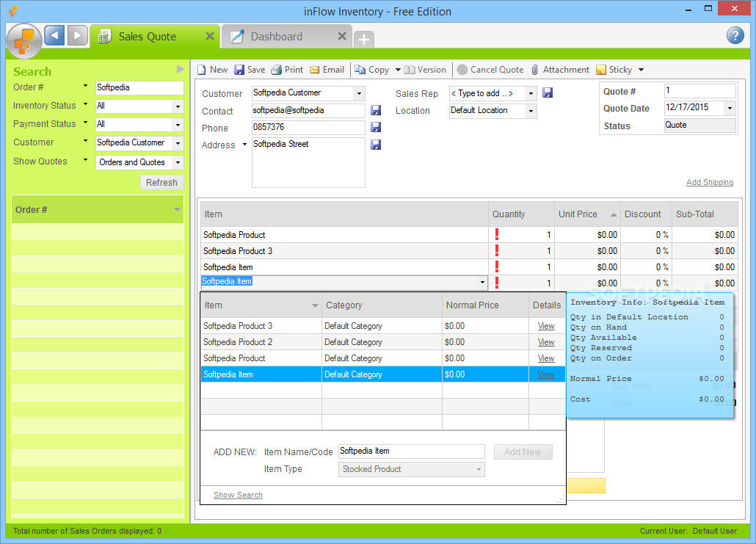The height and width of the screenshot is (544, 756).
Task: View details for Softpedia Item row
Action: pyautogui.click(x=546, y=374)
